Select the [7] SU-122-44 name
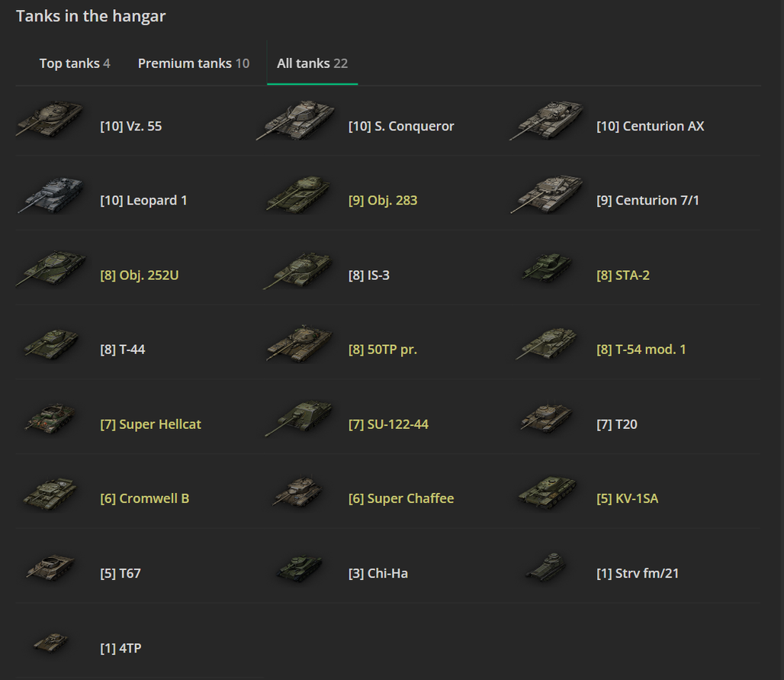This screenshot has height=680, width=784. pos(388,424)
